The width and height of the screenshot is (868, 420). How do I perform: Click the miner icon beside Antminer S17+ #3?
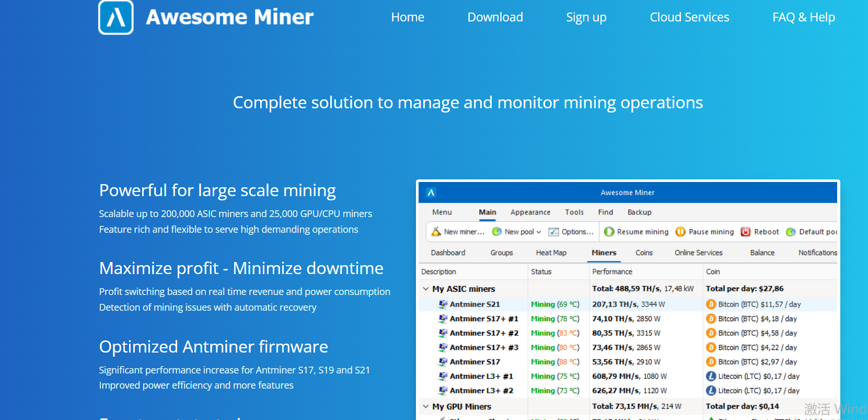(x=443, y=347)
